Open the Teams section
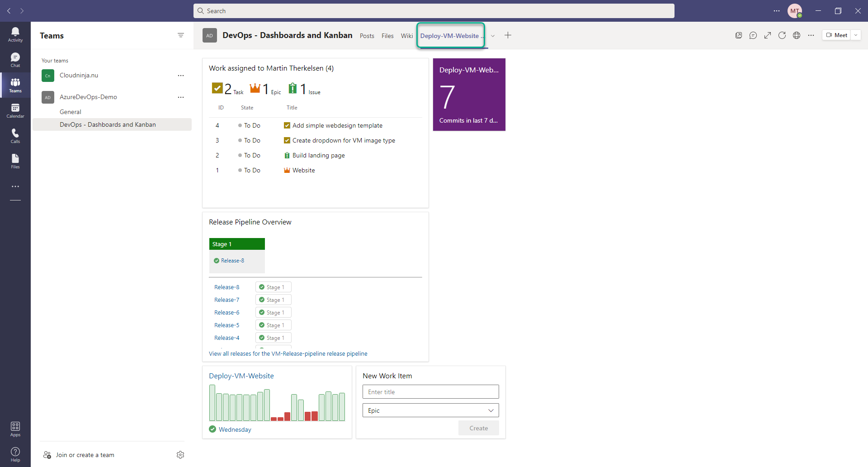The width and height of the screenshot is (868, 467). pyautogui.click(x=15, y=85)
